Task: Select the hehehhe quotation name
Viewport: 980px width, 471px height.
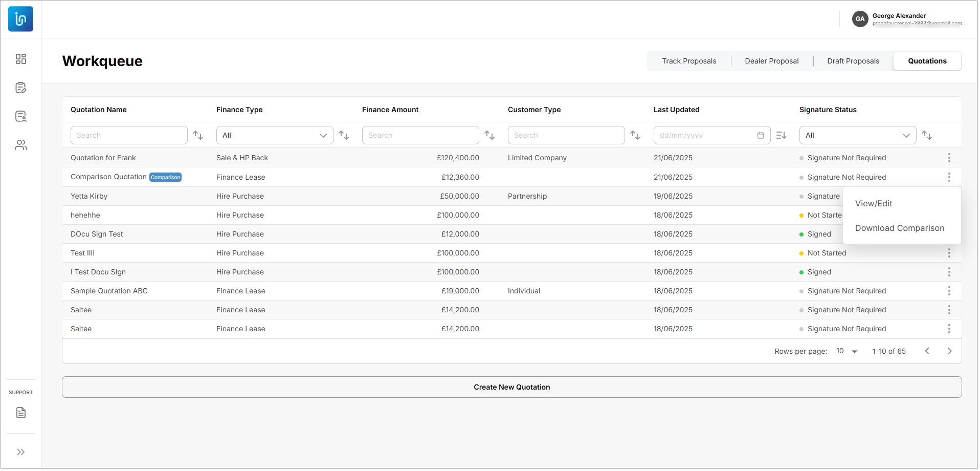Action: [85, 215]
